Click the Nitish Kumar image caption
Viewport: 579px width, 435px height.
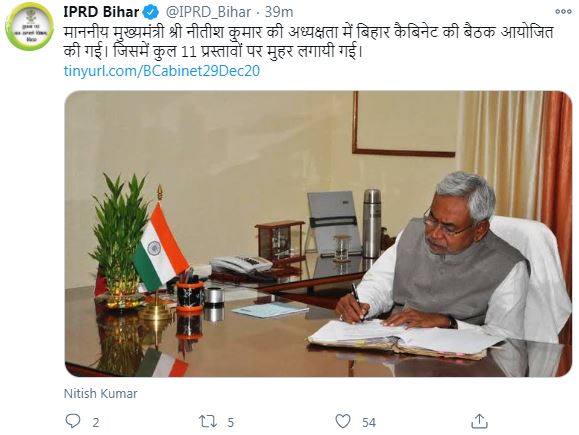pos(100,393)
